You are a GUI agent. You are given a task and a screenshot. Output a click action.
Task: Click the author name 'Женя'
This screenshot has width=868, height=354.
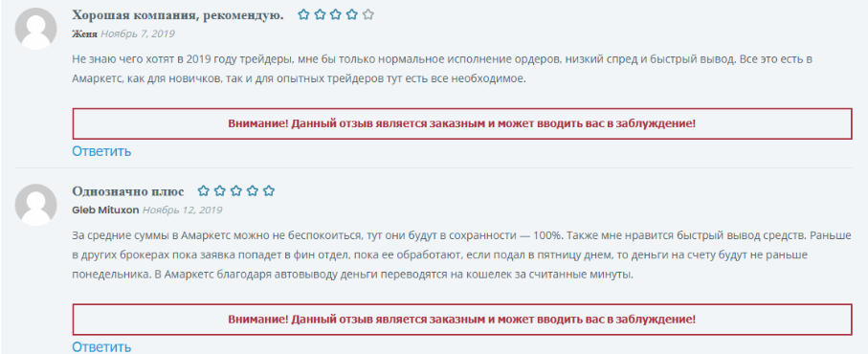click(85, 33)
